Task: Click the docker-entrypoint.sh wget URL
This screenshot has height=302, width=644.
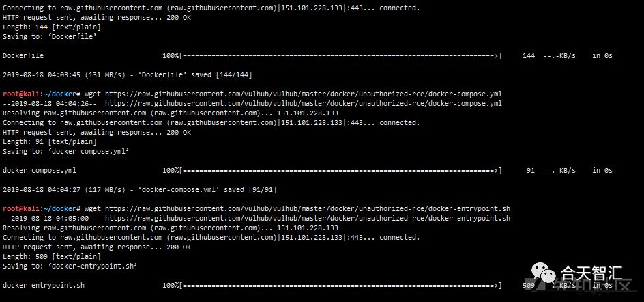Action: 308,208
